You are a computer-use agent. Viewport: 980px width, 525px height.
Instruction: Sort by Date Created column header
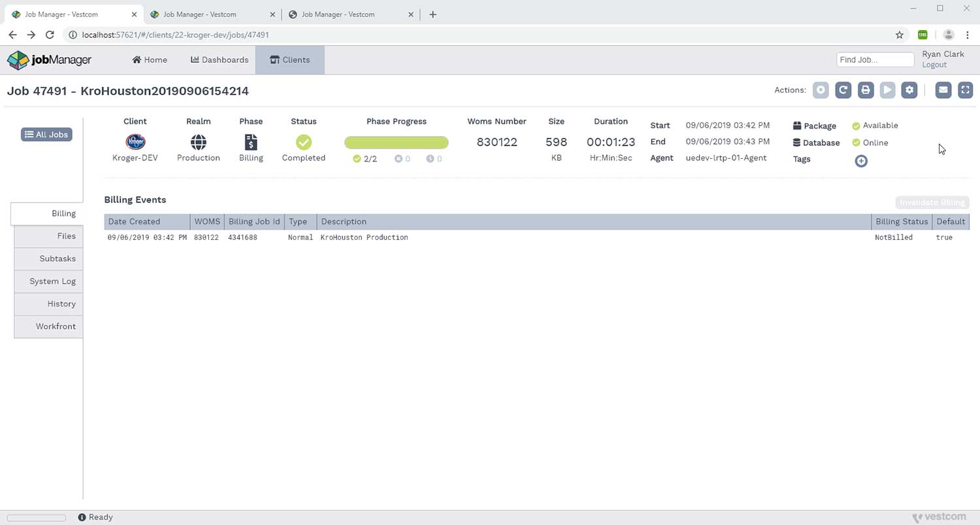pos(147,222)
